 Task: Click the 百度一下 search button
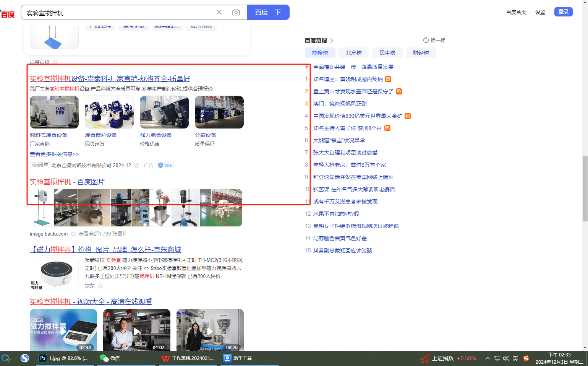click(268, 12)
